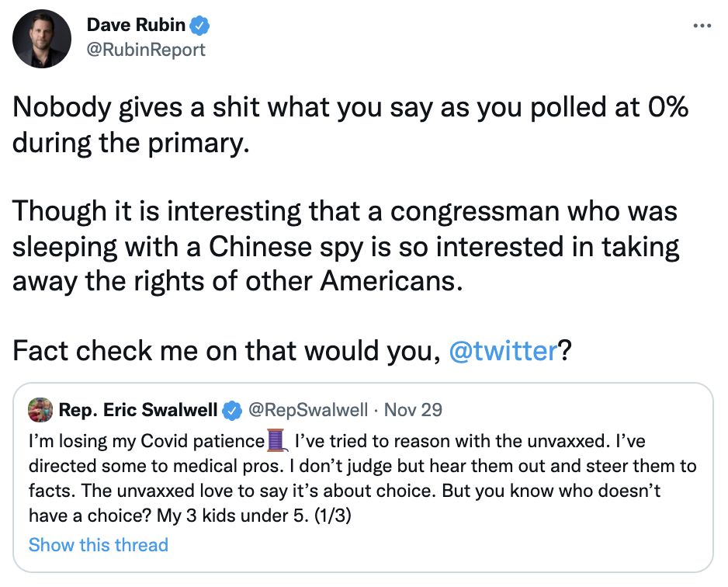Open Dave Rubin's profile picture
The width and height of the screenshot is (728, 587).
[x=42, y=38]
